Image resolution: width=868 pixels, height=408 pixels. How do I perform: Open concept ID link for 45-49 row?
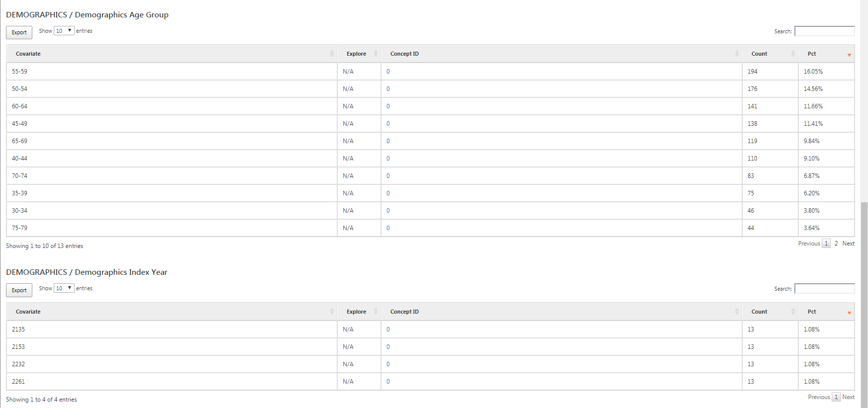388,124
